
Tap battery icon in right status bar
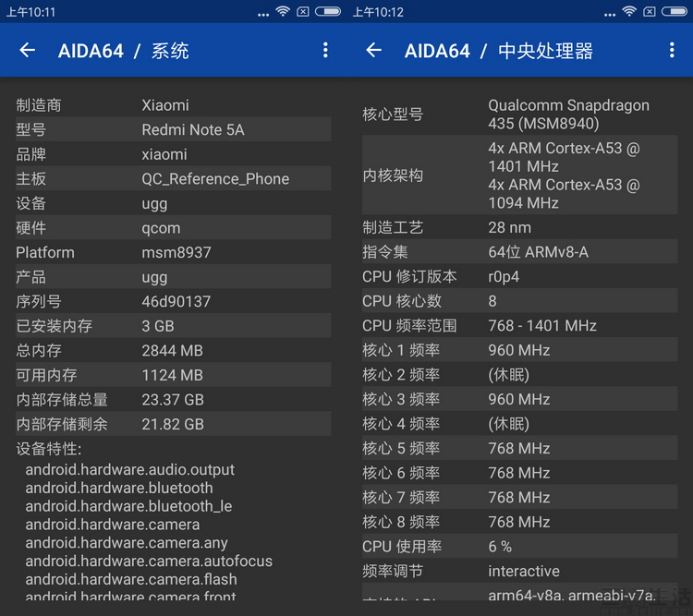point(674,11)
